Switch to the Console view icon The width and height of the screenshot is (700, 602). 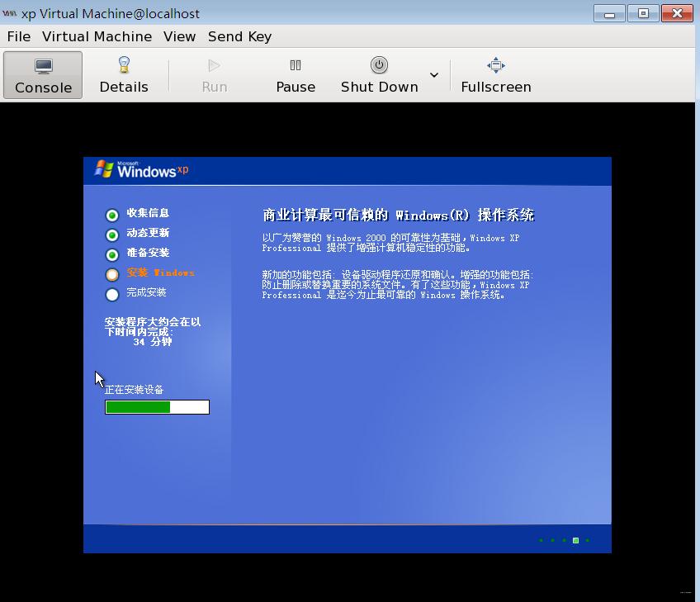pyautogui.click(x=42, y=74)
